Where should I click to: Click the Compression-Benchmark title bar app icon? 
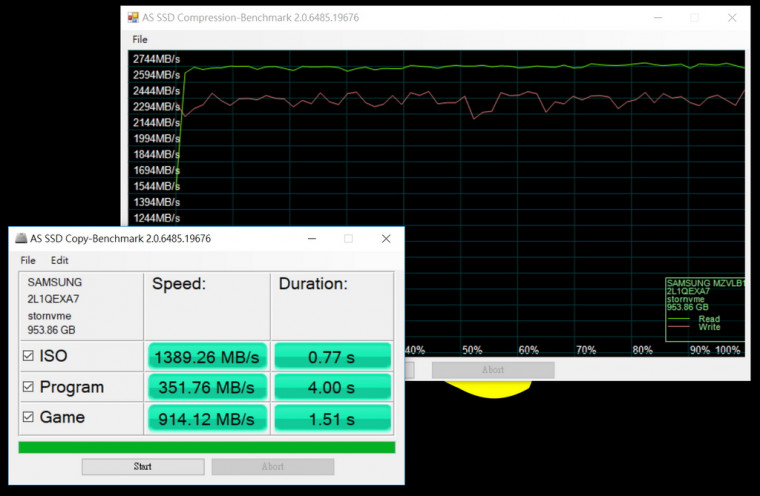(133, 18)
